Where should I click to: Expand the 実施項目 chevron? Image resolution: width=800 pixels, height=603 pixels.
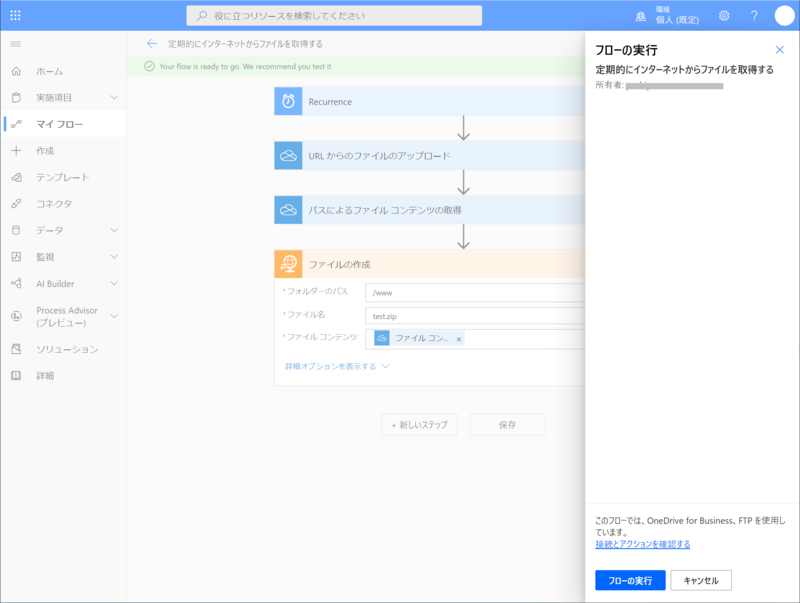point(114,97)
